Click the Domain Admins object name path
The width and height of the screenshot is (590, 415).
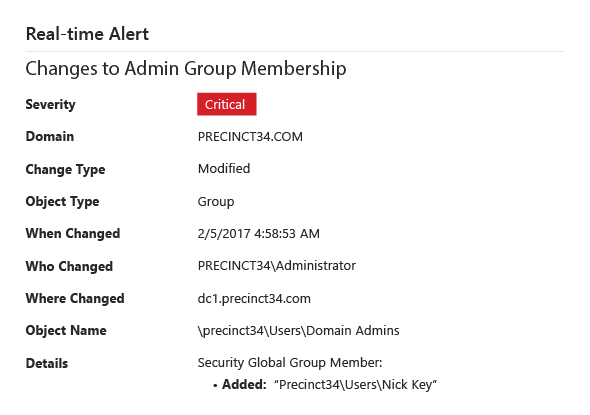[298, 331]
